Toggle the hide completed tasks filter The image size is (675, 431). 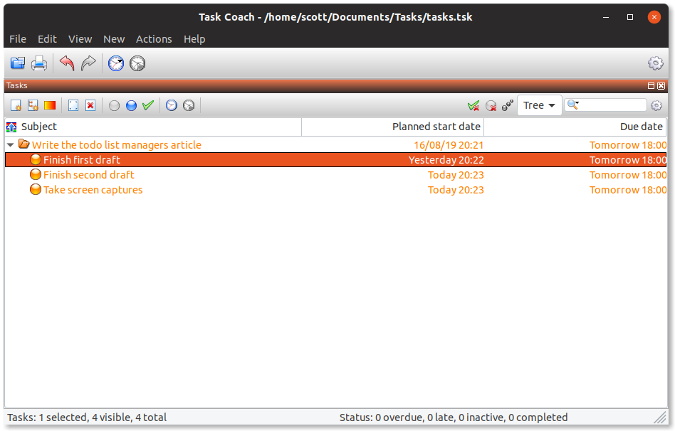(x=473, y=105)
